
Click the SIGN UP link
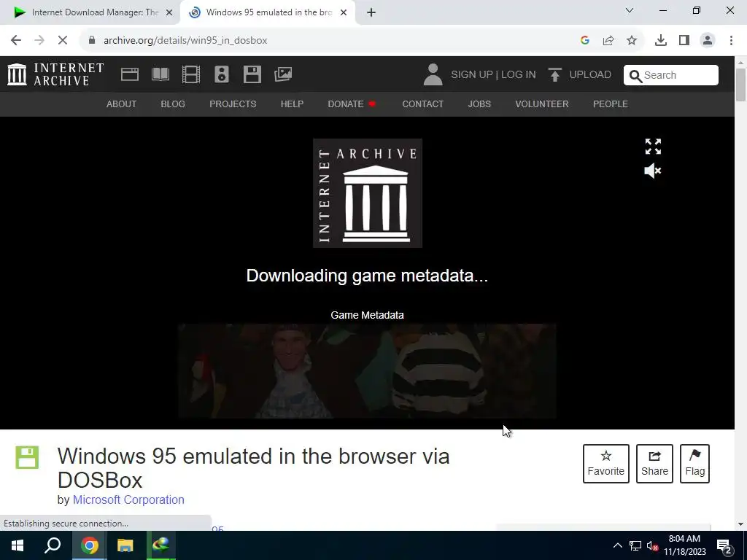472,75
